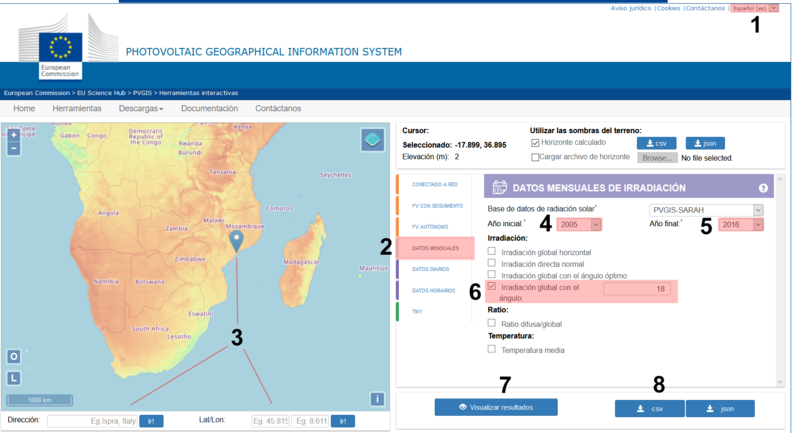
Task: Download monthly results as json
Action: [x=720, y=409]
